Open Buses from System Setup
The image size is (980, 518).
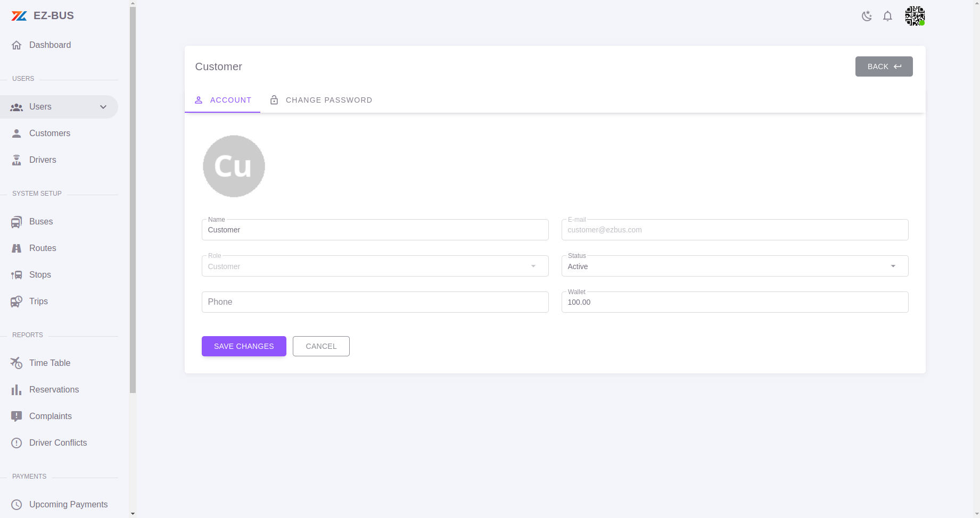(41, 222)
